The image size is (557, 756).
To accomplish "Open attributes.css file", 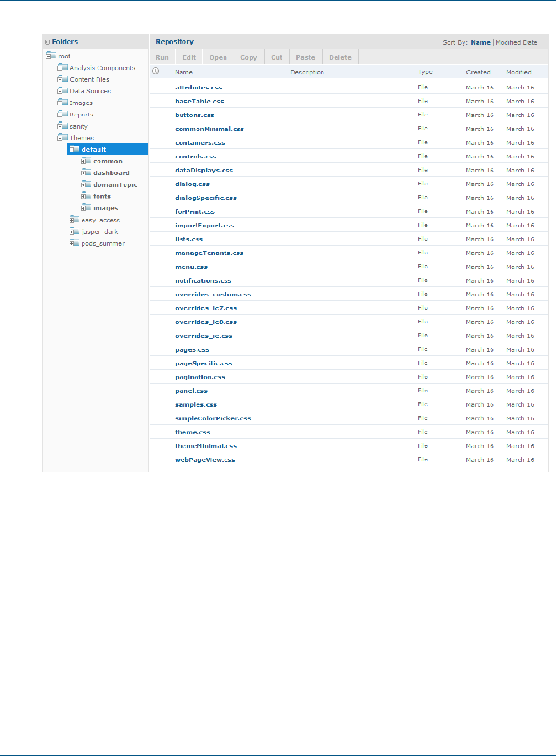I will 199,87.
